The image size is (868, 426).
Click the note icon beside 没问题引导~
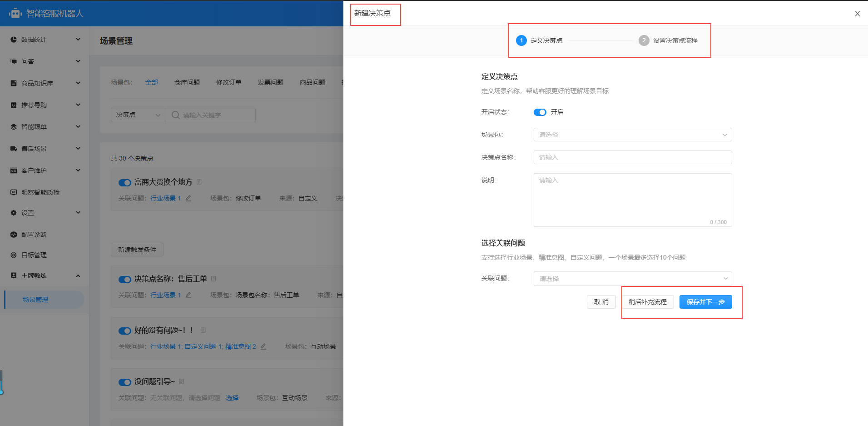coord(181,381)
